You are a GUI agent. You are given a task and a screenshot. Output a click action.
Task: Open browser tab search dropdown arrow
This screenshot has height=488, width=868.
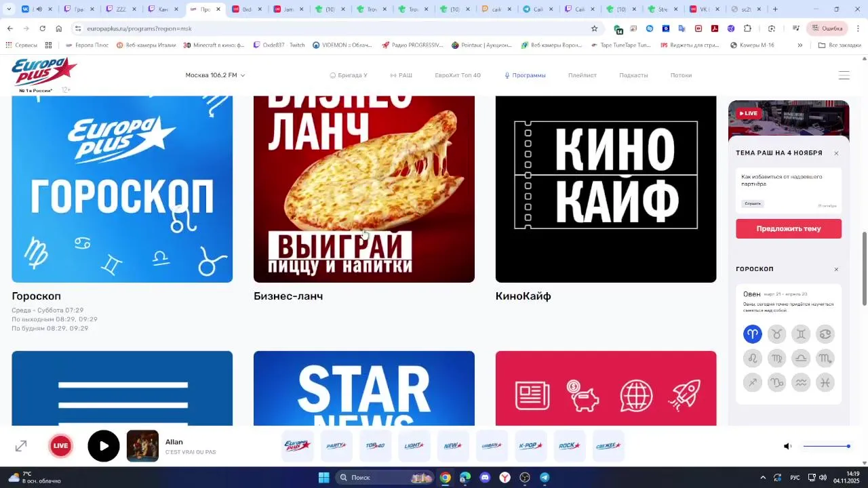click(x=9, y=9)
